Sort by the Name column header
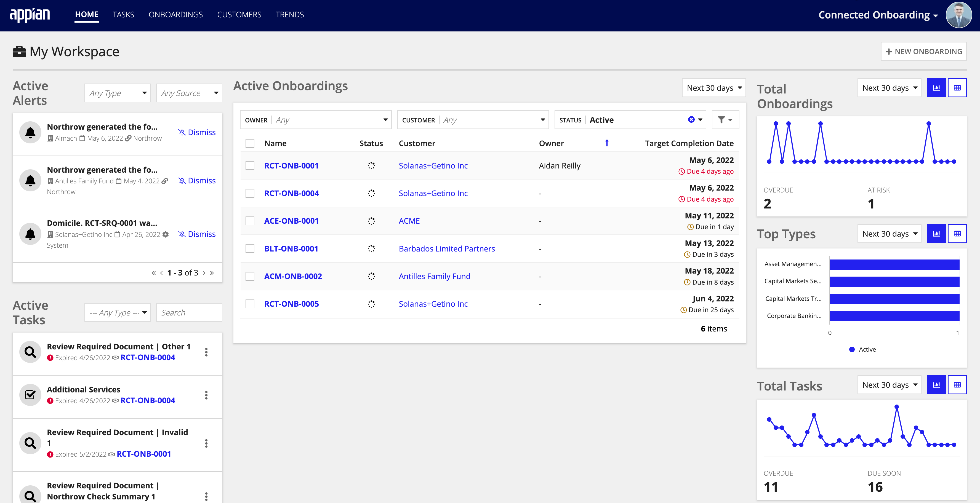This screenshot has height=503, width=980. [275, 143]
